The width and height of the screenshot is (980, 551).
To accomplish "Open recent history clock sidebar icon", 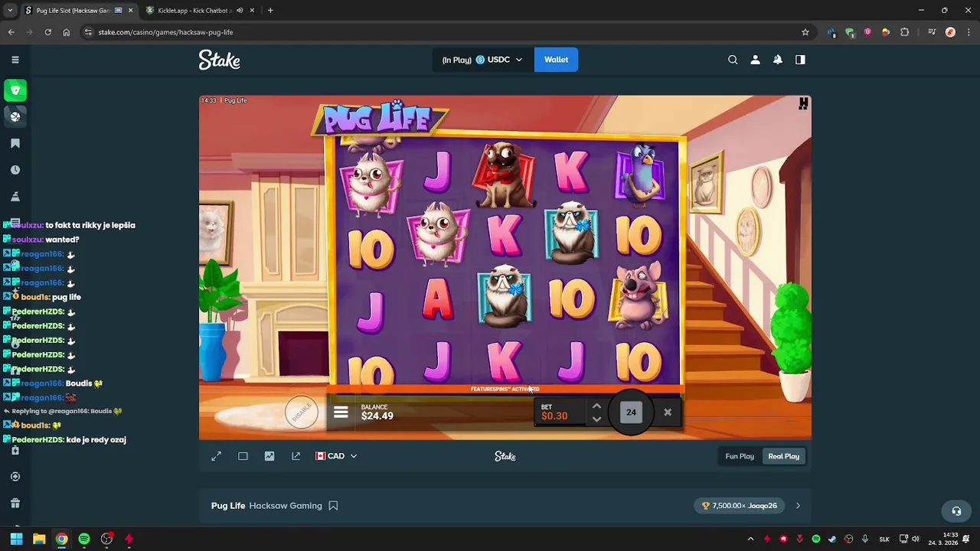I will (15, 170).
